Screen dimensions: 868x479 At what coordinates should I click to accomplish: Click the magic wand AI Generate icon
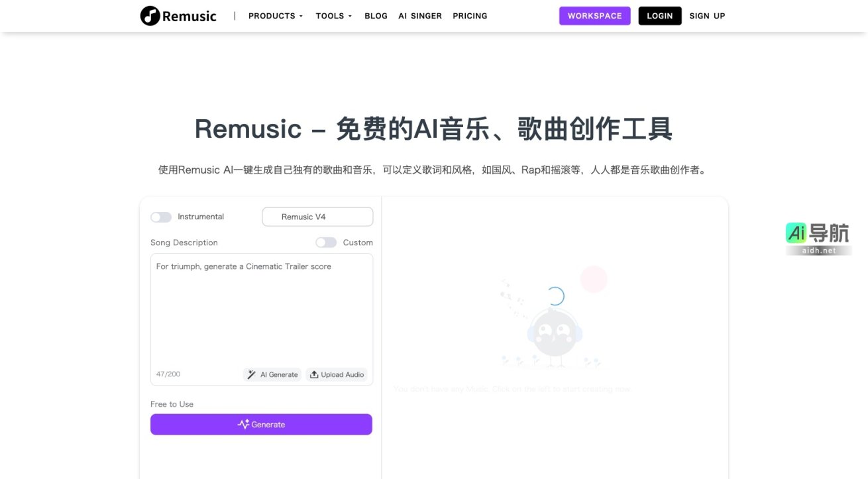coord(252,374)
